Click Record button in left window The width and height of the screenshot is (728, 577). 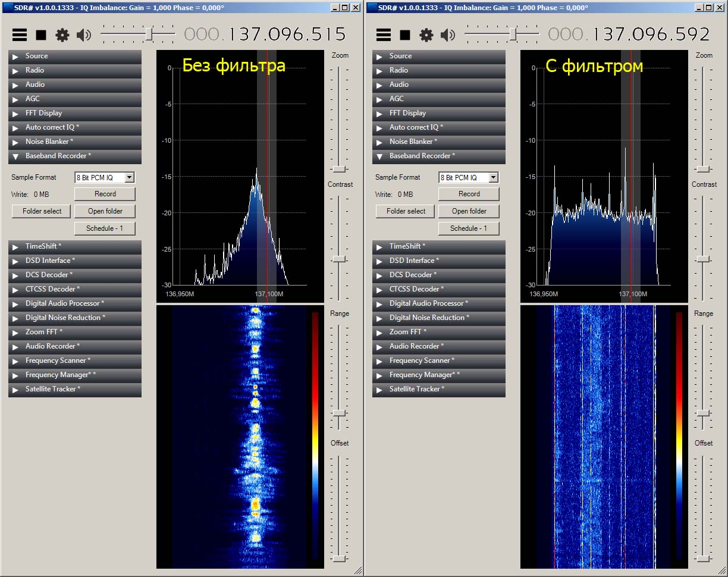(105, 194)
